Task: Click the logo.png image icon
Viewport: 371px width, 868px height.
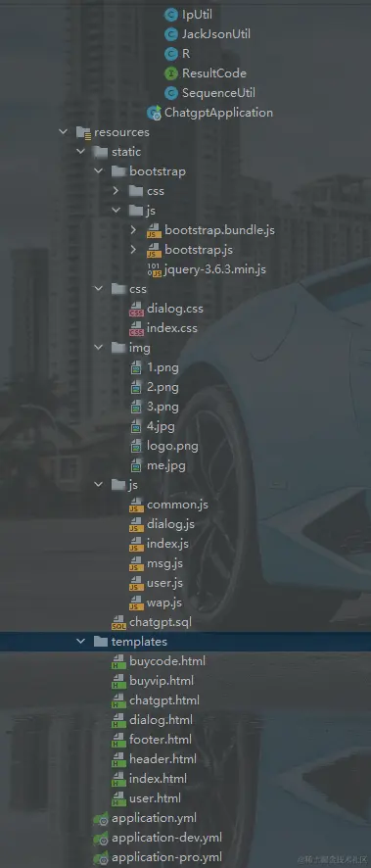Action: pos(137,446)
